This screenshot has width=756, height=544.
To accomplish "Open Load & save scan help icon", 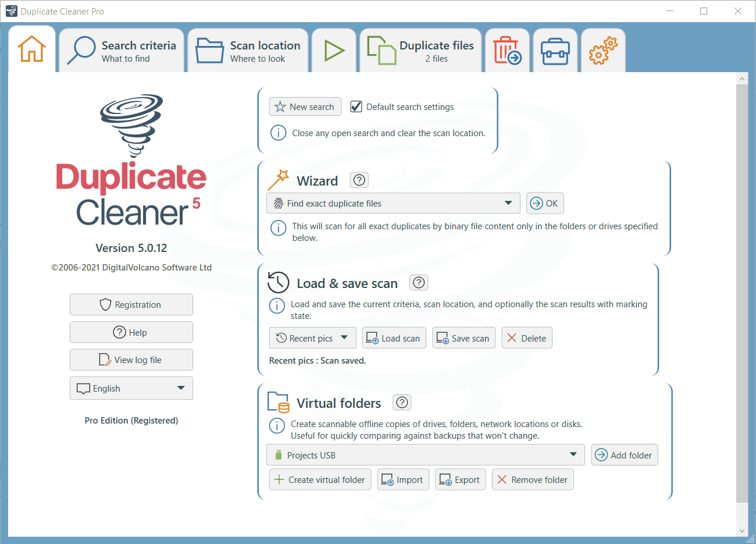I will 419,282.
